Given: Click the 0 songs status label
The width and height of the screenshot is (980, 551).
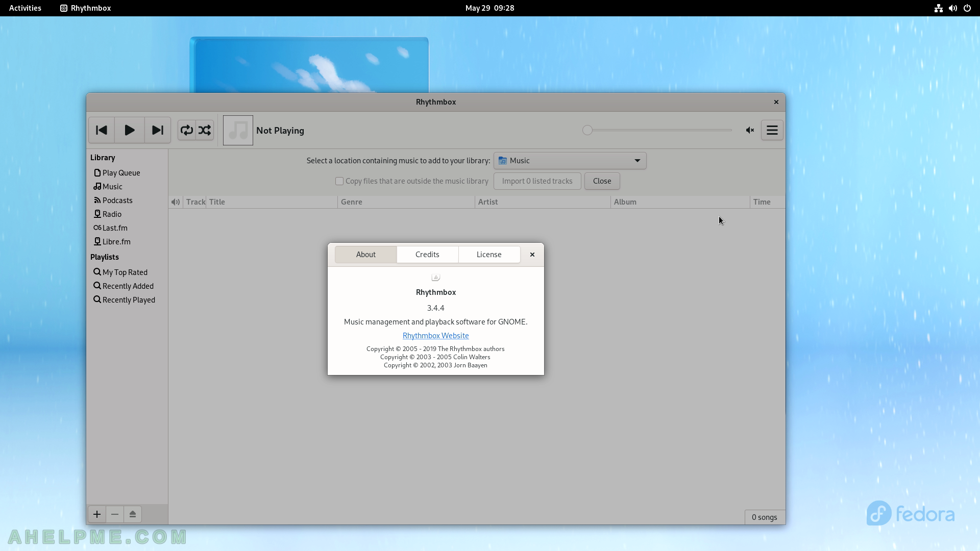Looking at the screenshot, I should [x=765, y=517].
